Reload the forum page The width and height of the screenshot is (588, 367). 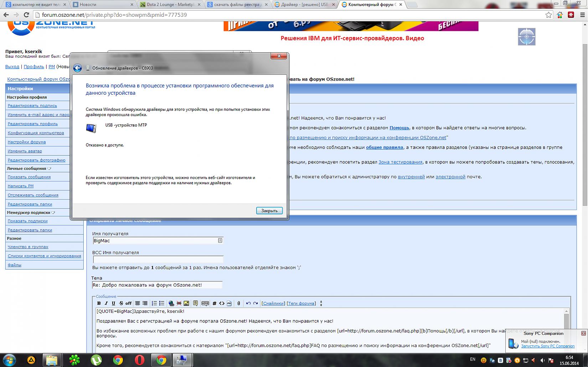pyautogui.click(x=26, y=15)
